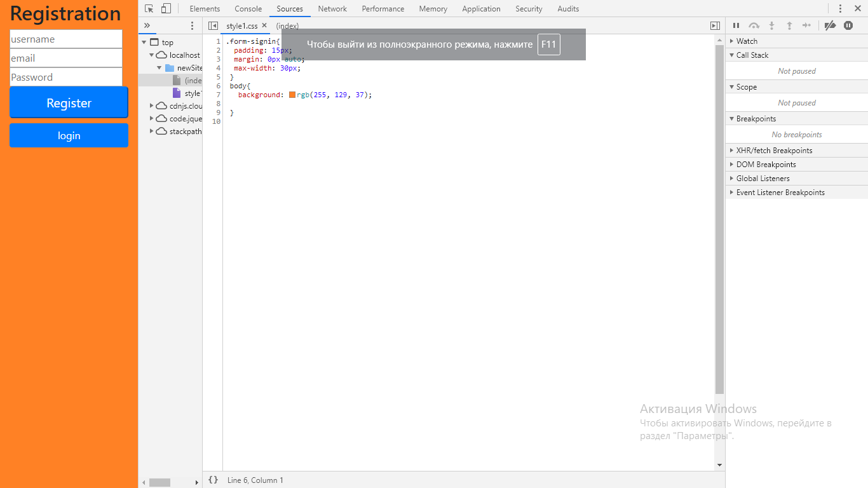Click the editor vertical scrollbar

click(x=719, y=219)
